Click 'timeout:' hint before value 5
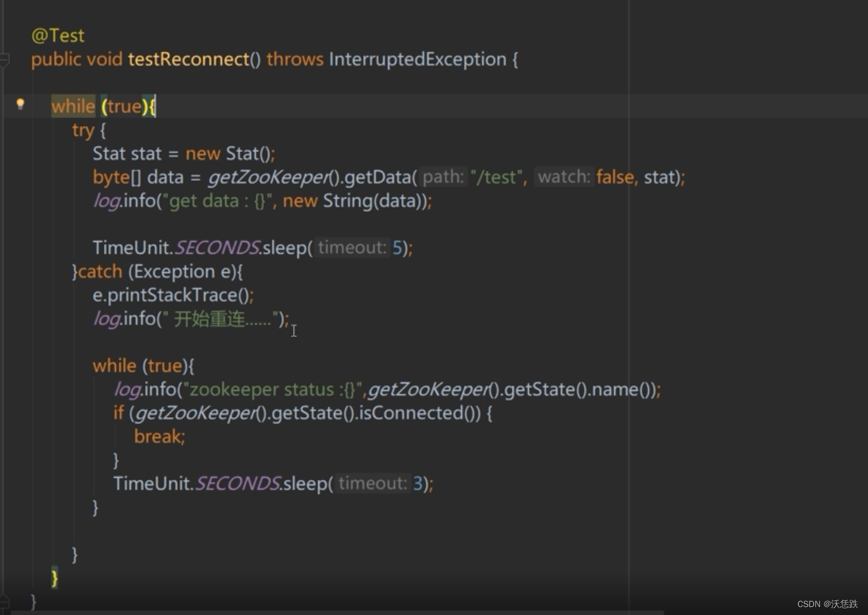This screenshot has width=868, height=615. (352, 248)
